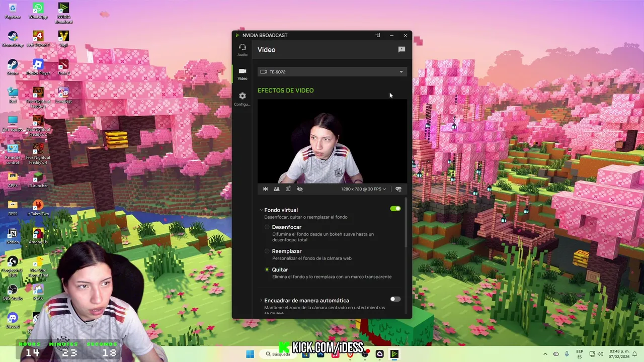Select the Vigil desktop shortcut
This screenshot has height=362, width=644.
(x=63, y=39)
